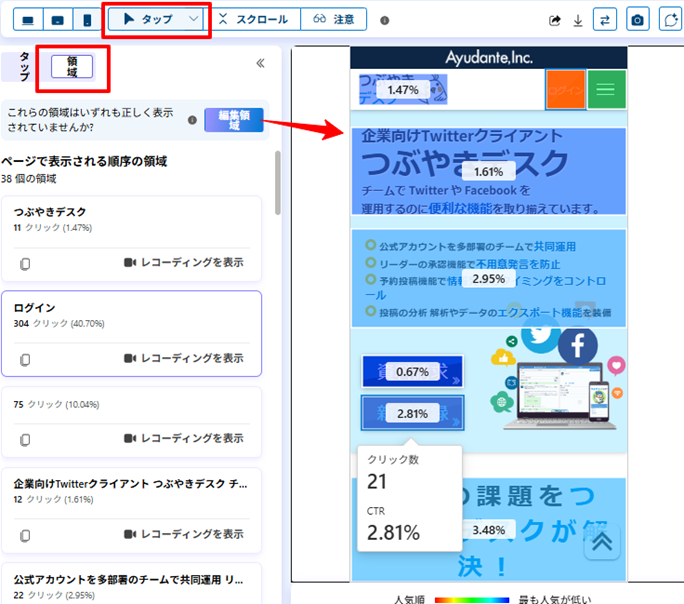Select the ログイン area card
The image size is (684, 604).
click(131, 334)
